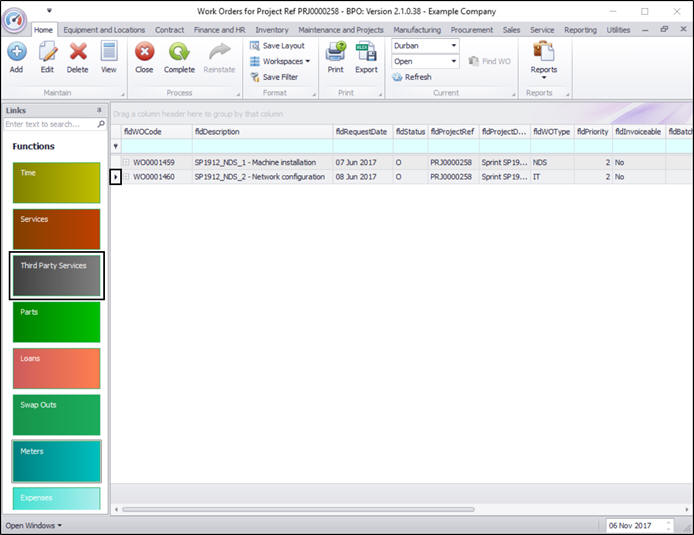Viewport: 694px width, 535px height.
Task: Click the View document icon
Action: pos(108,52)
